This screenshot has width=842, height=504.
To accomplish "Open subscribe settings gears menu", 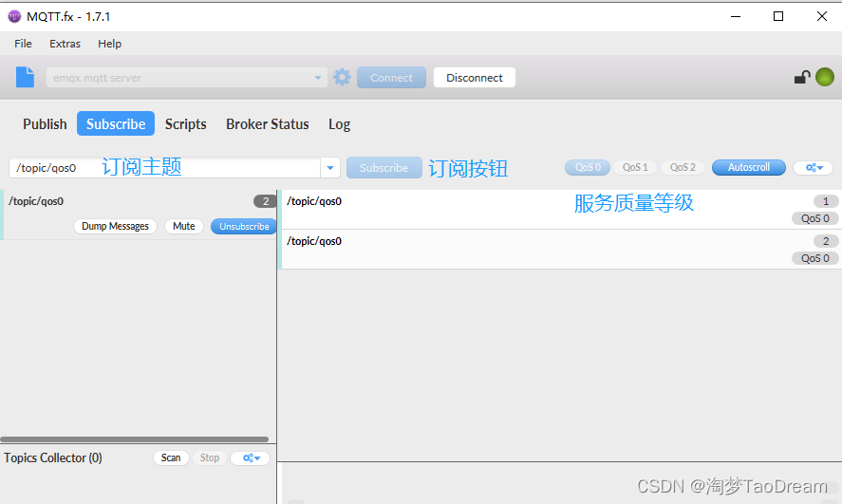I will (814, 167).
